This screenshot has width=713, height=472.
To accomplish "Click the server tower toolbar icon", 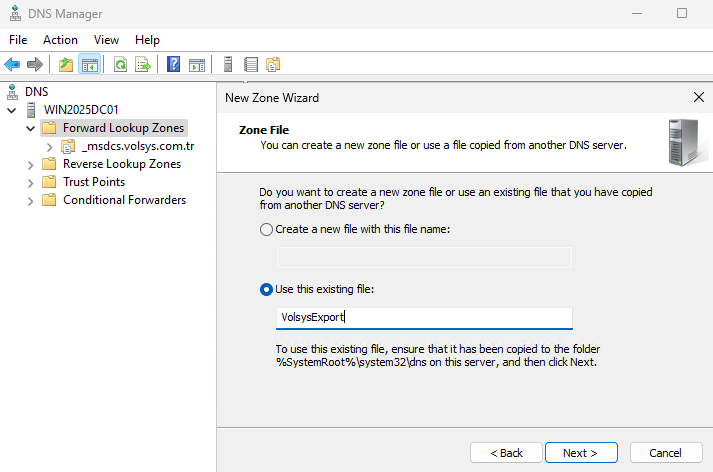I will pos(228,65).
